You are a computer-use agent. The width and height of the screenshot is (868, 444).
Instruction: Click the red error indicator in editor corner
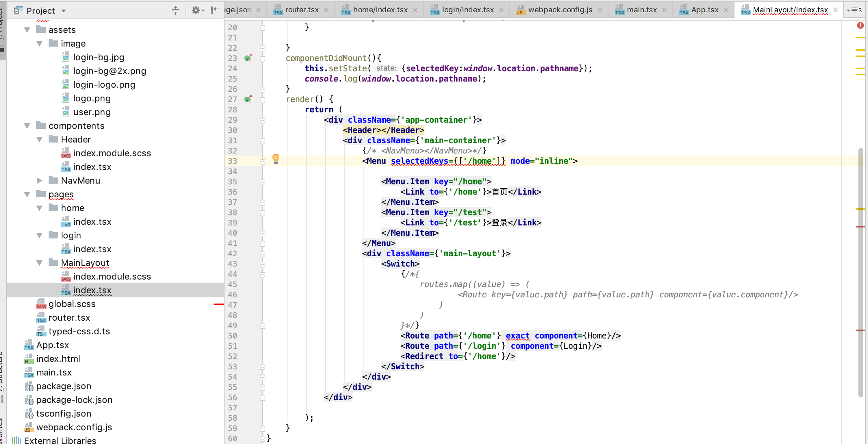(860, 25)
